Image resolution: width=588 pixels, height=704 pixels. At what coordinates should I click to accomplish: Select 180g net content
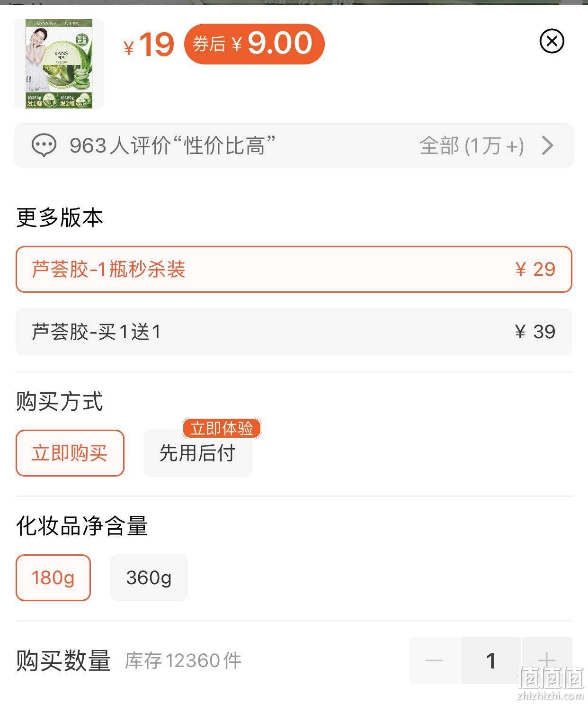pos(53,578)
